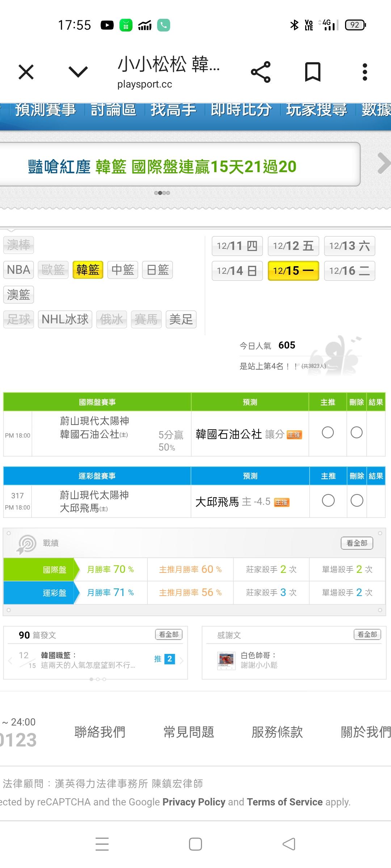Viewport: 391px width, 868px height.
Task: Select 主推 radio for 大邱飛馬 prediction
Action: (328, 501)
